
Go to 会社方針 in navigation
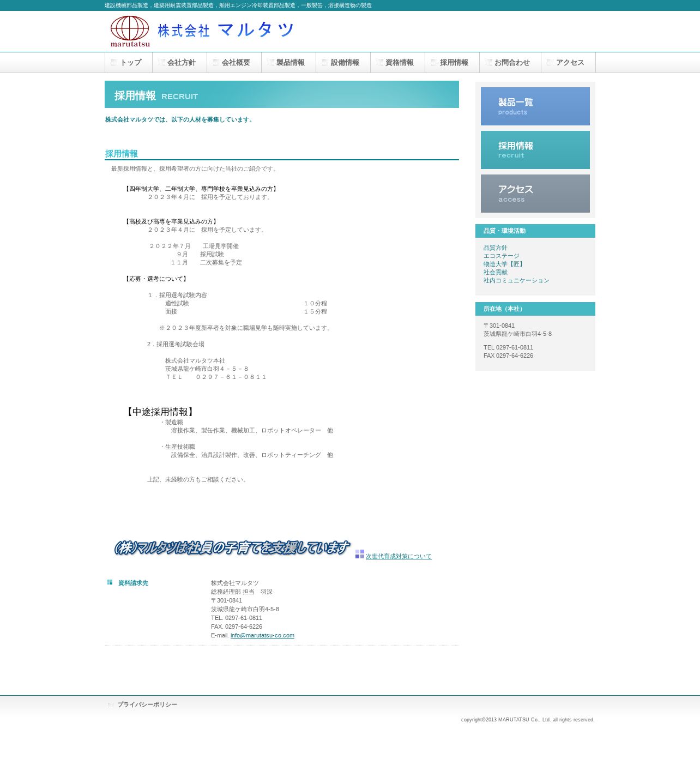pyautogui.click(x=180, y=63)
